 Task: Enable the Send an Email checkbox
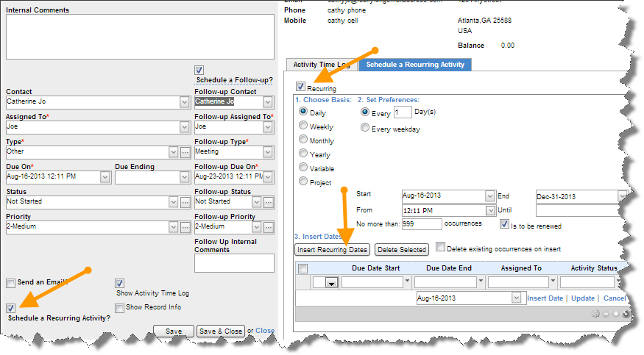click(10, 283)
